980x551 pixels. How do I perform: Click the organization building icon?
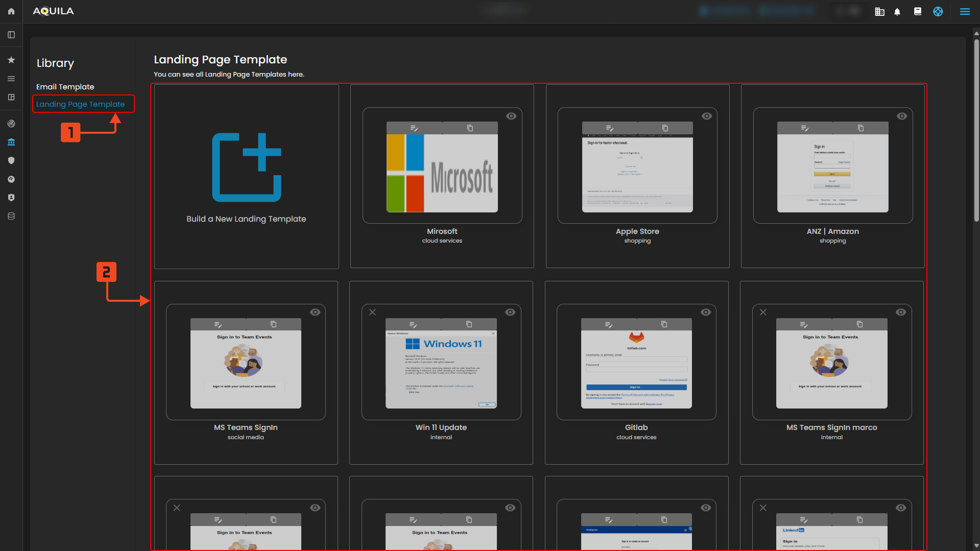879,12
